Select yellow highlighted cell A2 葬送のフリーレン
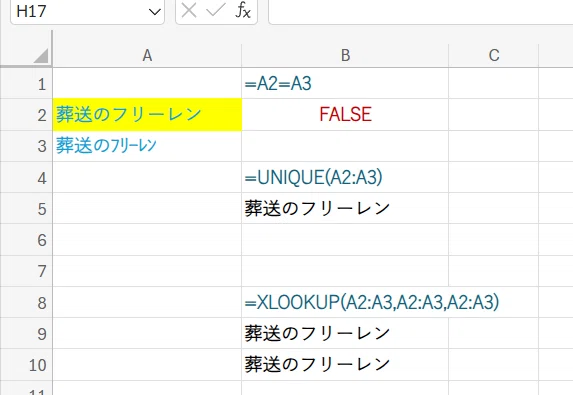Viewport: 573px width, 395px height. pos(147,115)
